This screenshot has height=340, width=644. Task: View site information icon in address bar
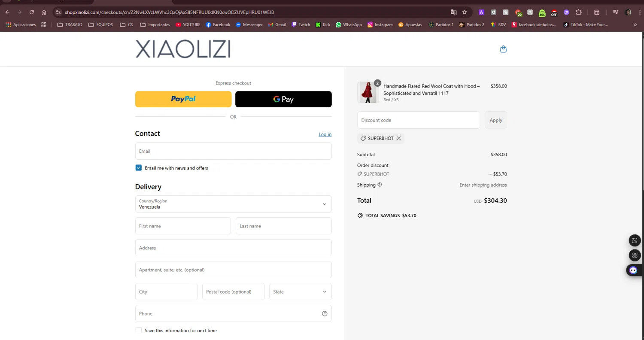pyautogui.click(x=58, y=12)
